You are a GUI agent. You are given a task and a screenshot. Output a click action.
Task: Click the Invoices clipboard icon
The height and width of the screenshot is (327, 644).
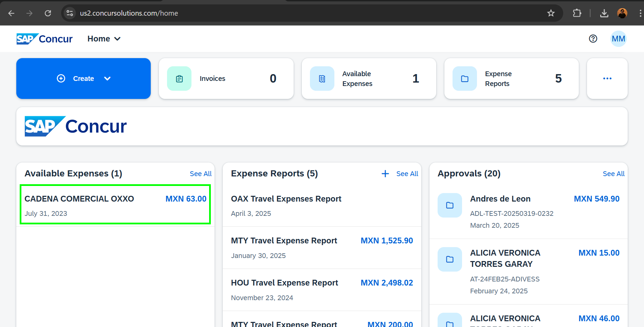(179, 79)
